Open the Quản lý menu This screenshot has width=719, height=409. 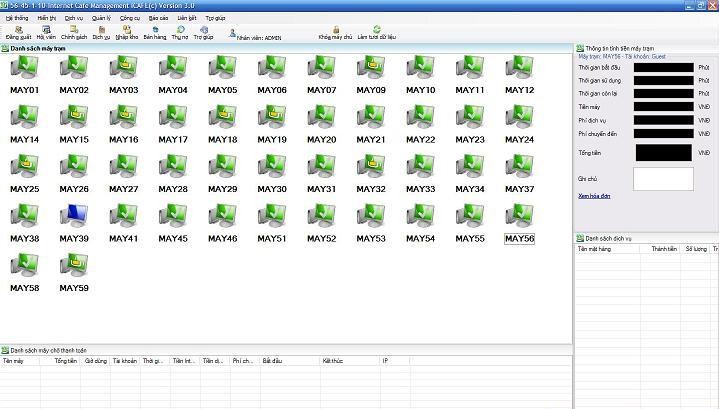pos(101,18)
